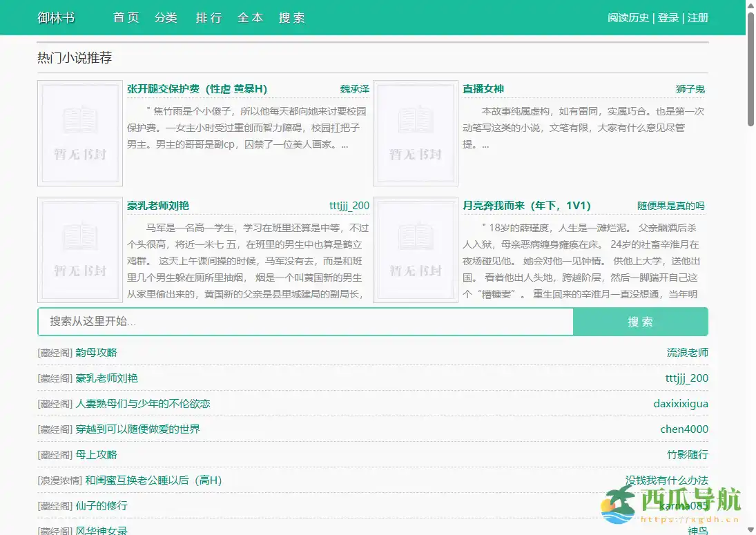The height and width of the screenshot is (535, 756).
Task: Open the 全本 completed novels page
Action: [250, 18]
